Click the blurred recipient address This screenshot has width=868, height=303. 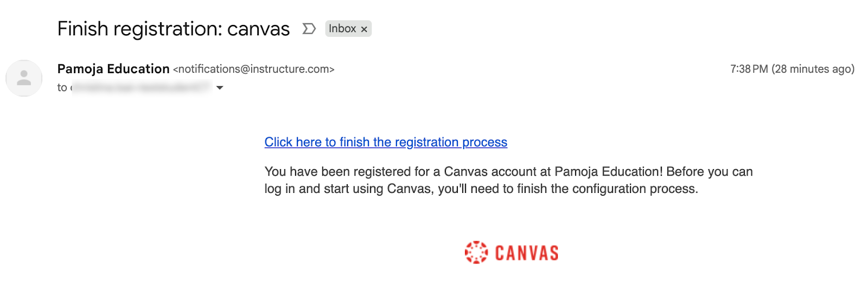click(141, 88)
